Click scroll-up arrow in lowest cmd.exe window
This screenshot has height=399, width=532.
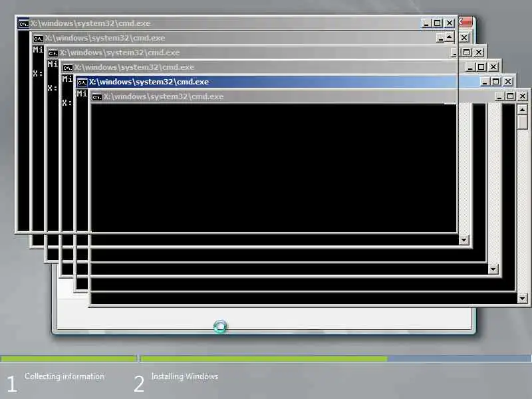click(523, 110)
